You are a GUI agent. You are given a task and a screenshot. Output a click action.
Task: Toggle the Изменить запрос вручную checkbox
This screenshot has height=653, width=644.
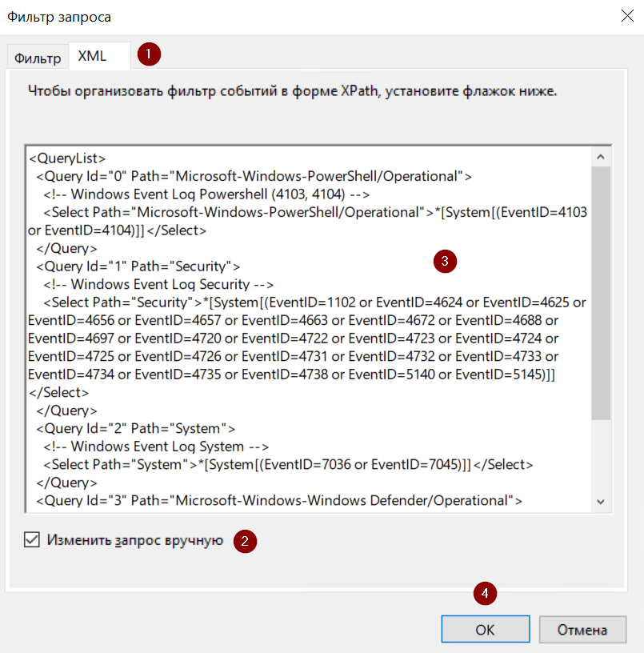[x=32, y=540]
